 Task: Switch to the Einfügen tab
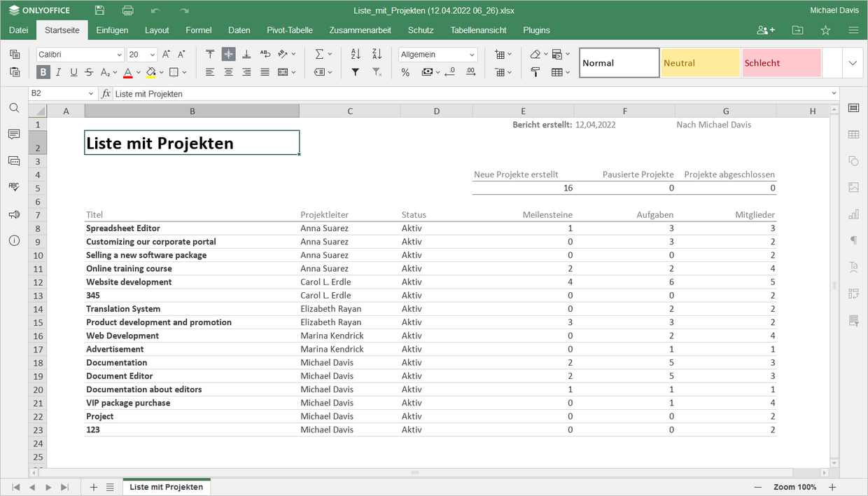[x=112, y=30]
